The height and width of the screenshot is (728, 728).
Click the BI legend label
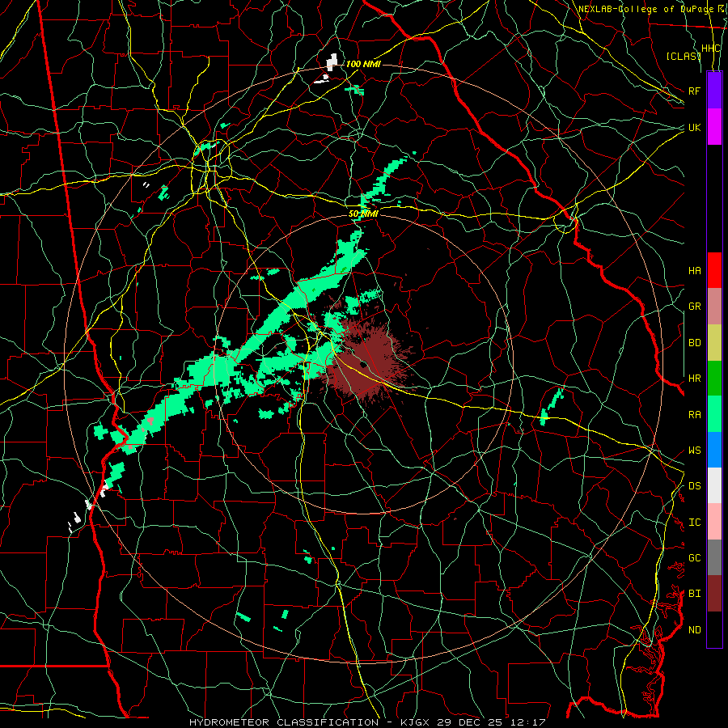coord(694,594)
